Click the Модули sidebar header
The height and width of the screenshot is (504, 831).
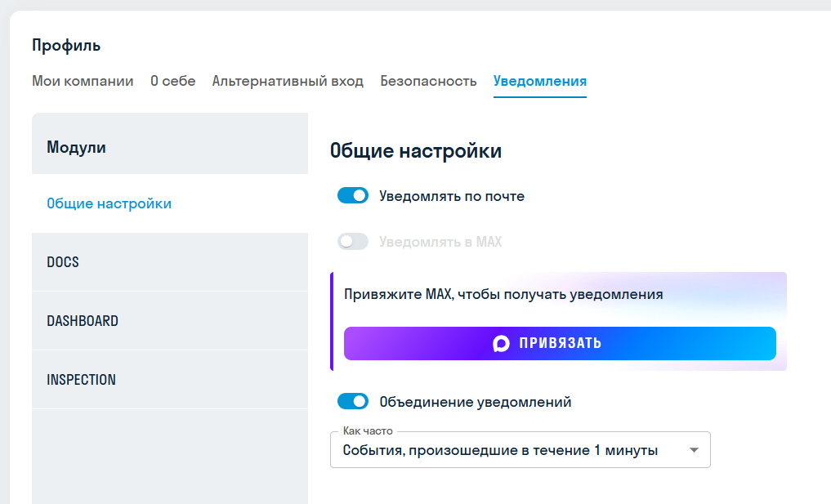click(x=76, y=147)
